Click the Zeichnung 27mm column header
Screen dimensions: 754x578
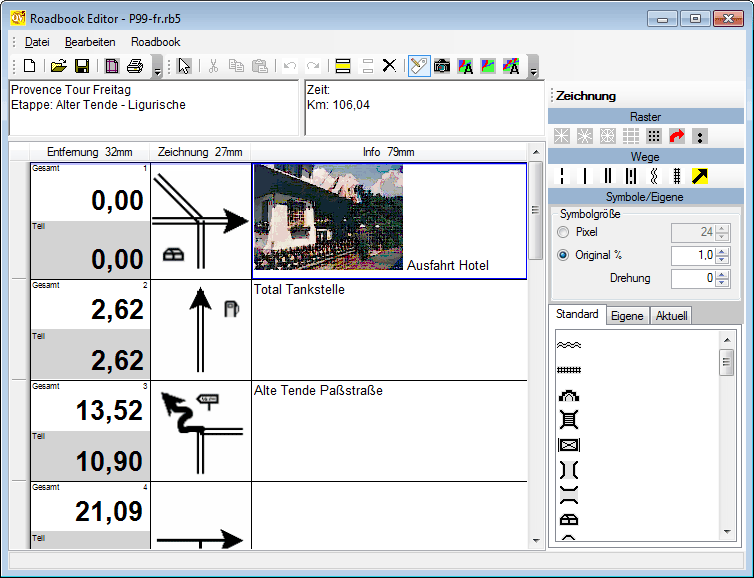(x=200, y=152)
